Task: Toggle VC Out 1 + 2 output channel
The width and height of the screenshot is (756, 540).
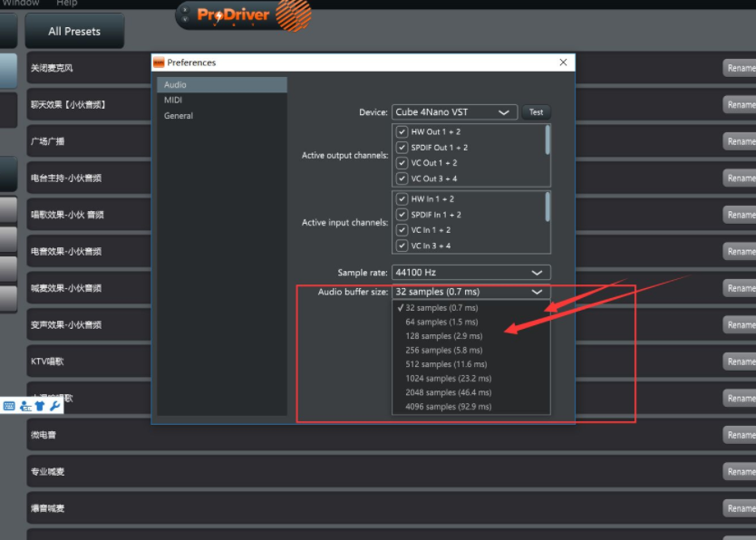Action: pos(402,163)
